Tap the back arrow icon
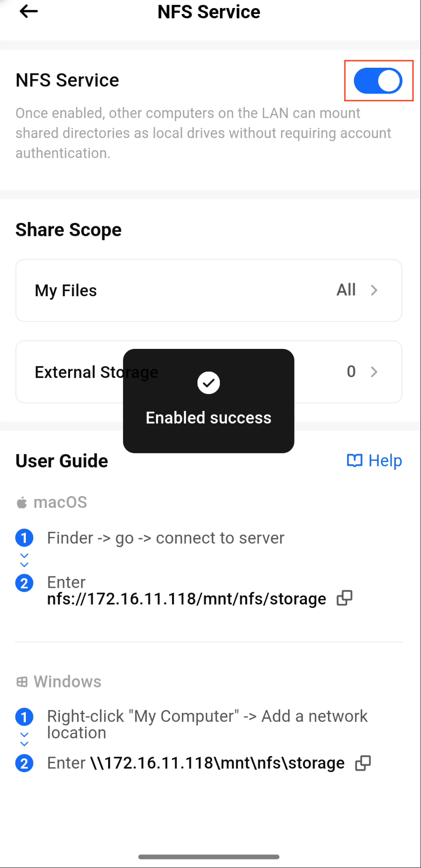 click(x=29, y=12)
